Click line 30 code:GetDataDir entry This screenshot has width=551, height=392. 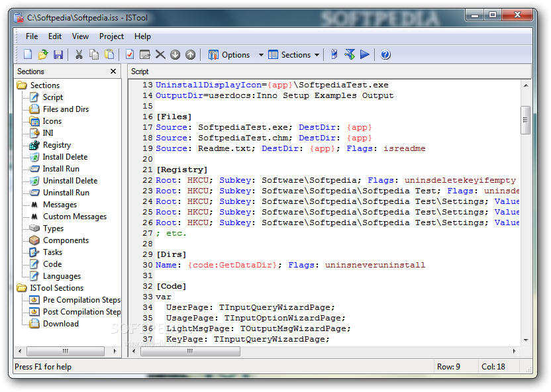click(x=232, y=266)
